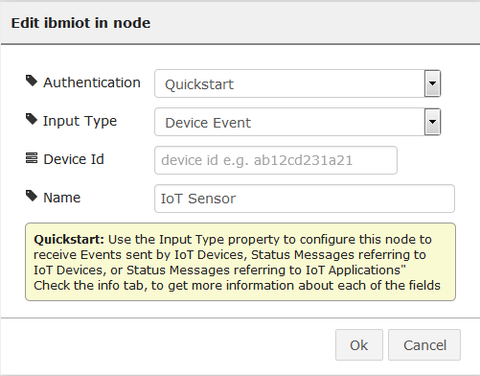Click the stacked-bars icon beside Device Id
Viewport: 480px width, 376px height.
click(x=31, y=158)
